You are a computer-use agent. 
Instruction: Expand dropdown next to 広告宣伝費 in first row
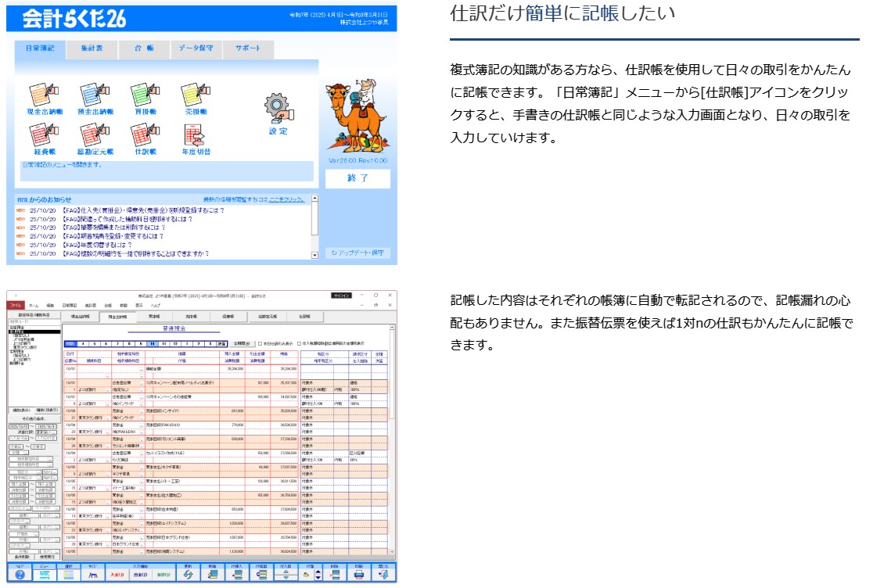pyautogui.click(x=142, y=382)
